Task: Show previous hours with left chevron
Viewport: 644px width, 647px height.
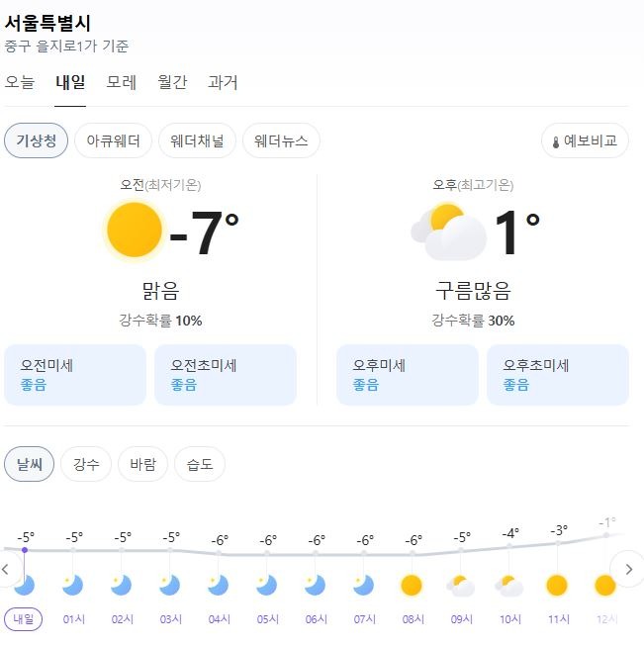Action: [x=6, y=570]
